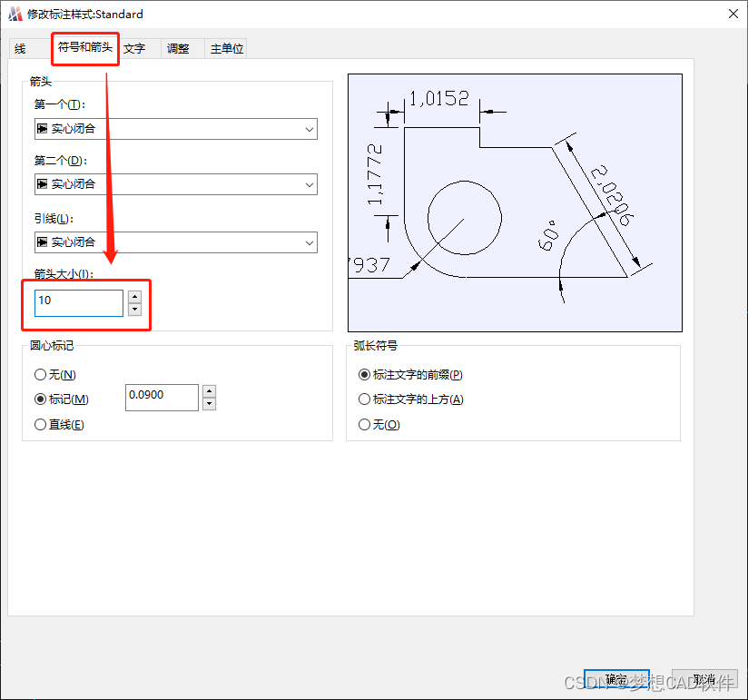748x700 pixels.
Task: Select 标注文字的前缀(P) arc symbol option
Action: 410,375
